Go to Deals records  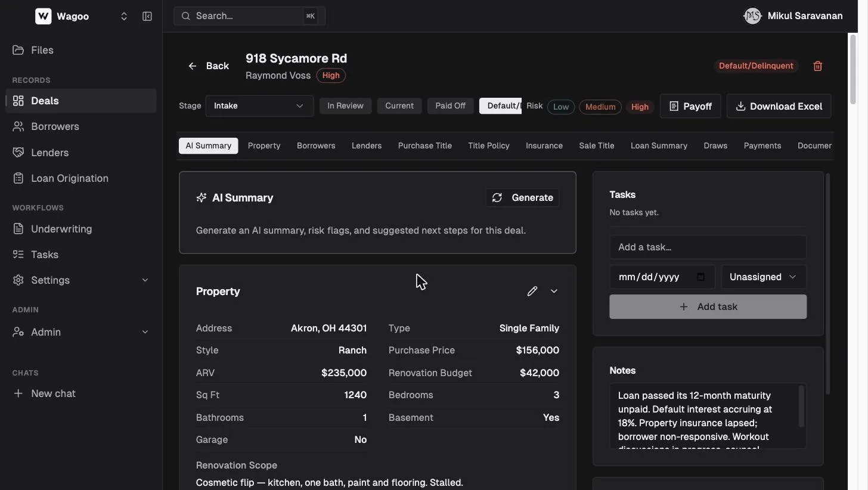click(81, 101)
